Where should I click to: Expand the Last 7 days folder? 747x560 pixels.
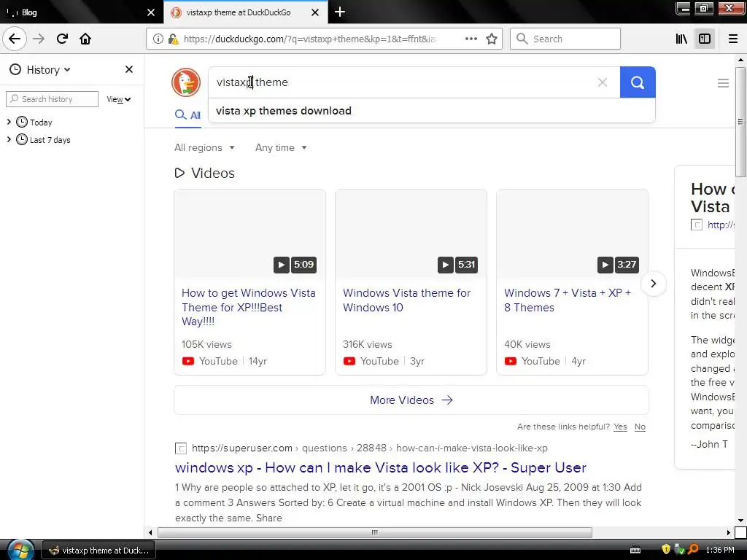tap(9, 139)
